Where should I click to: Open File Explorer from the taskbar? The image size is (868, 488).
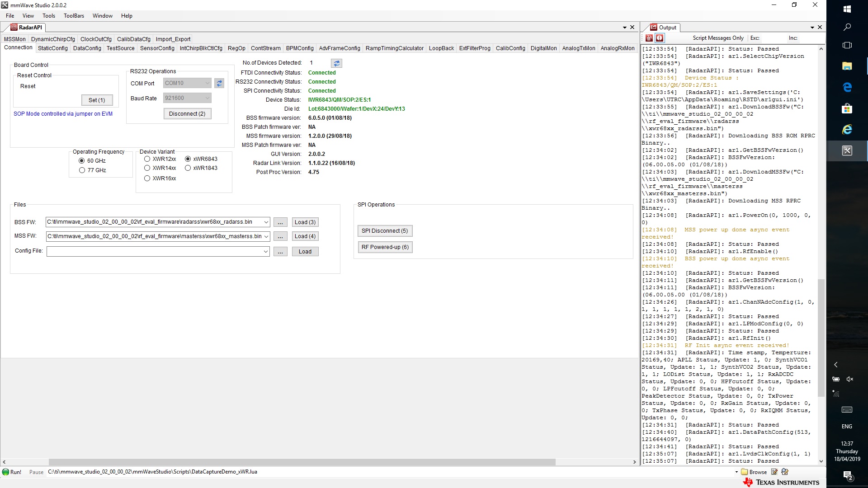pyautogui.click(x=847, y=66)
